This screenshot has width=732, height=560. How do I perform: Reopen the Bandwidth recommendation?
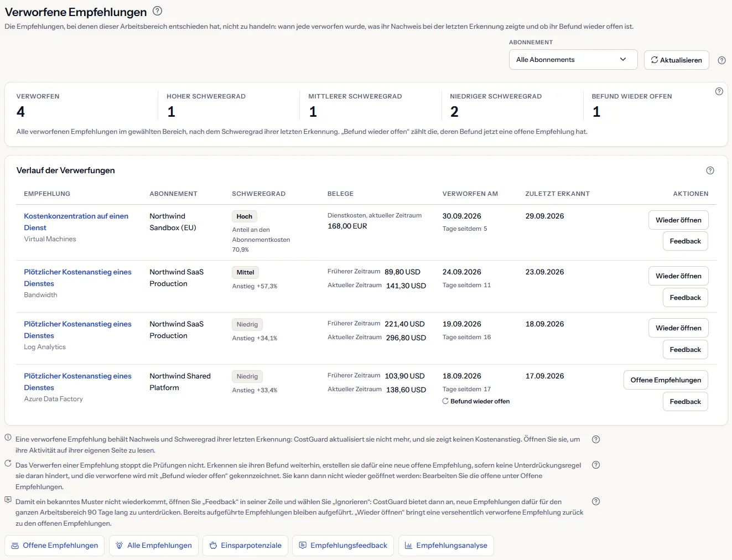(678, 276)
